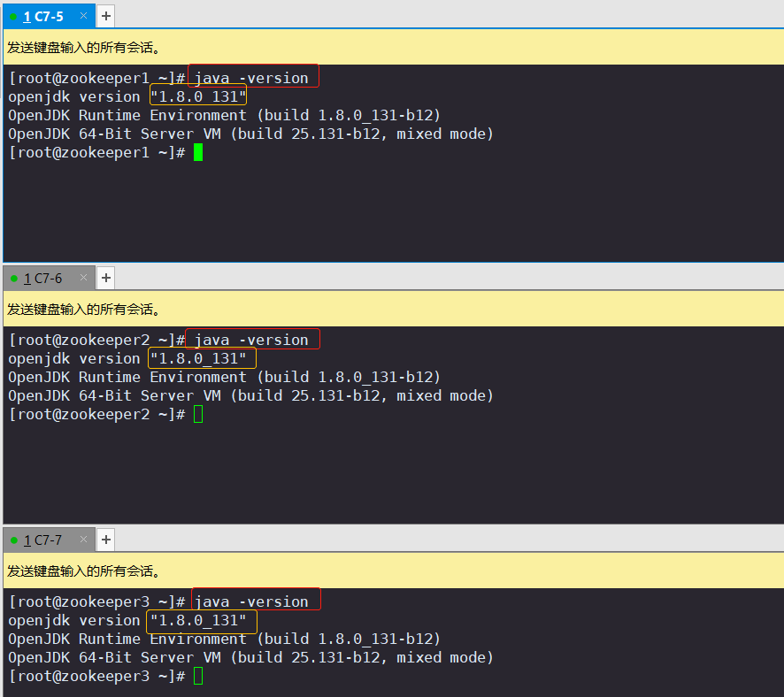Image resolution: width=784 pixels, height=697 pixels.
Task: Click the zookeeper2 terminal cursor
Action: [x=198, y=414]
